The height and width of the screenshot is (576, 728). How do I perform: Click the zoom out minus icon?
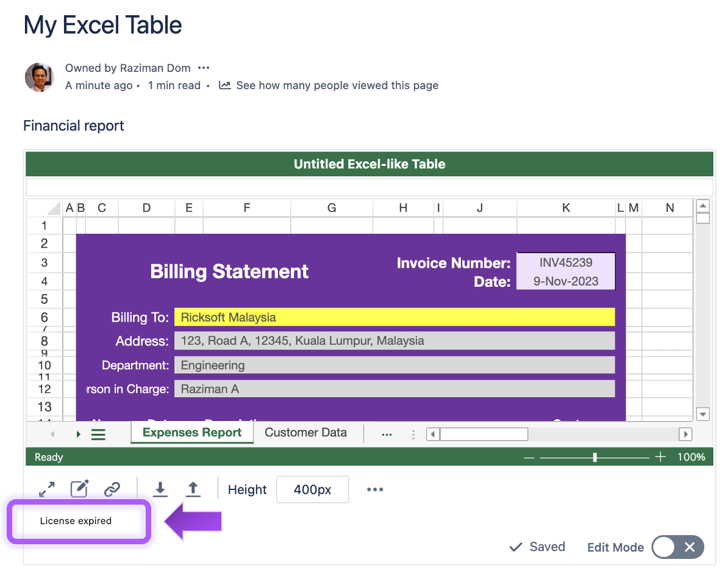[529, 456]
